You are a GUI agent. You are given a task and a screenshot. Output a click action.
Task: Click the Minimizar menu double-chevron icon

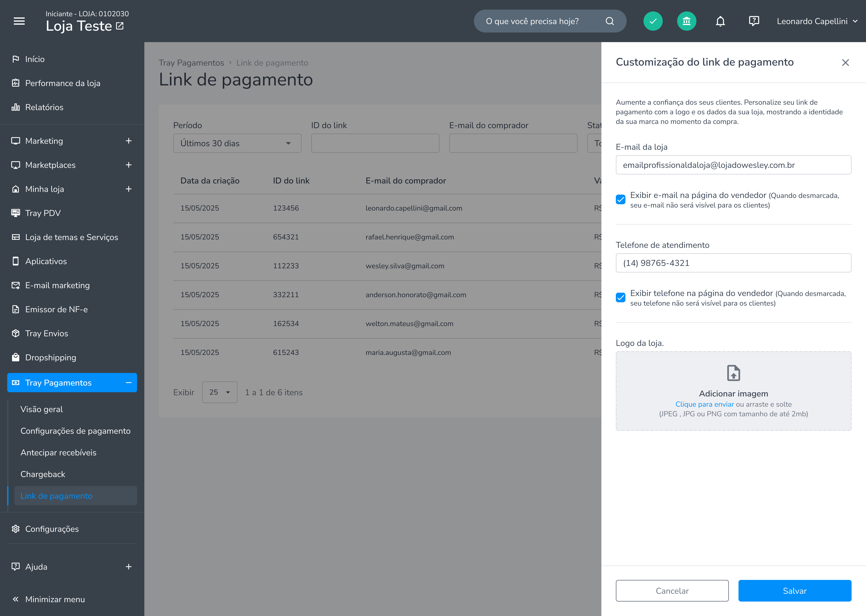tap(15, 599)
